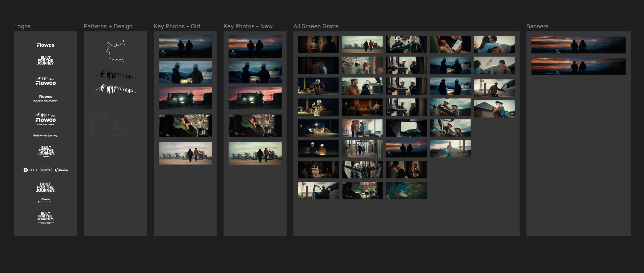Click the ESTIS partner logo
The height and width of the screenshot is (273, 644).
30,170
